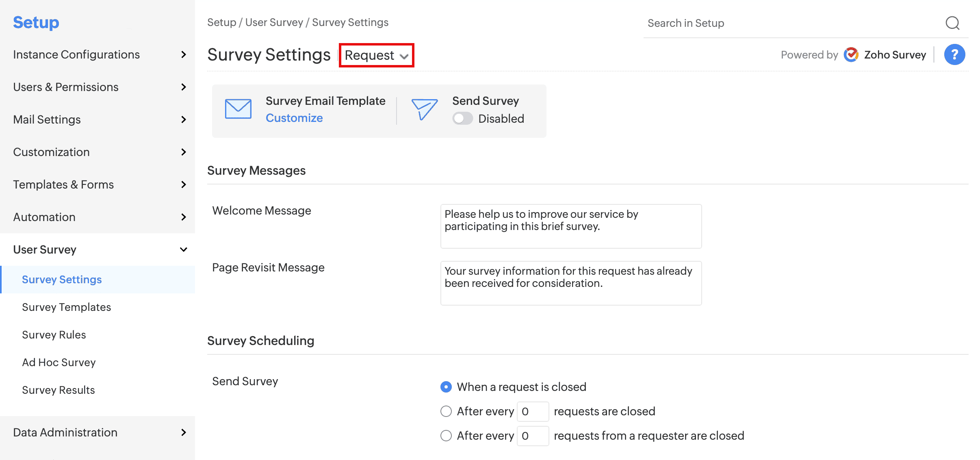Expand Instance Configurations with its chevron arrow
Screen dimensions: 980x460
click(184, 54)
